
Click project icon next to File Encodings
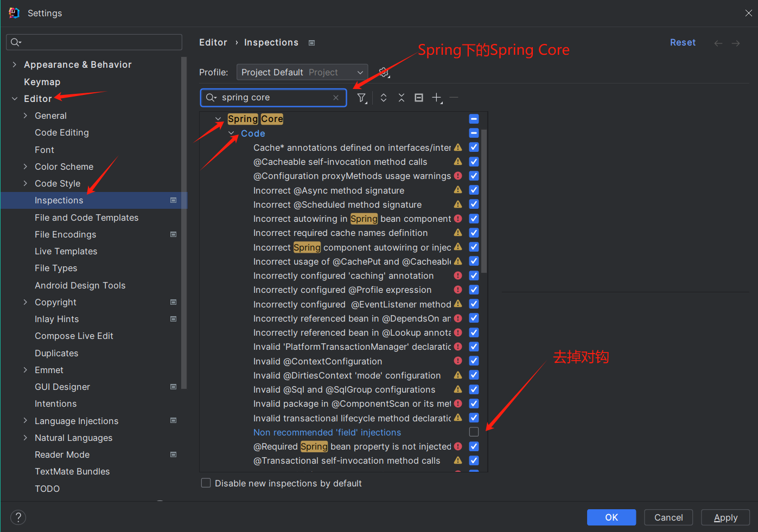point(174,234)
